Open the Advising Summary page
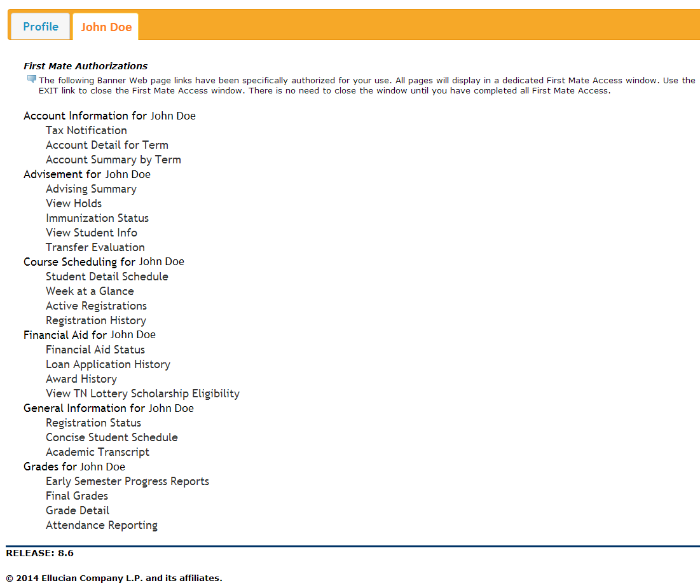700x588 pixels. pyautogui.click(x=91, y=189)
